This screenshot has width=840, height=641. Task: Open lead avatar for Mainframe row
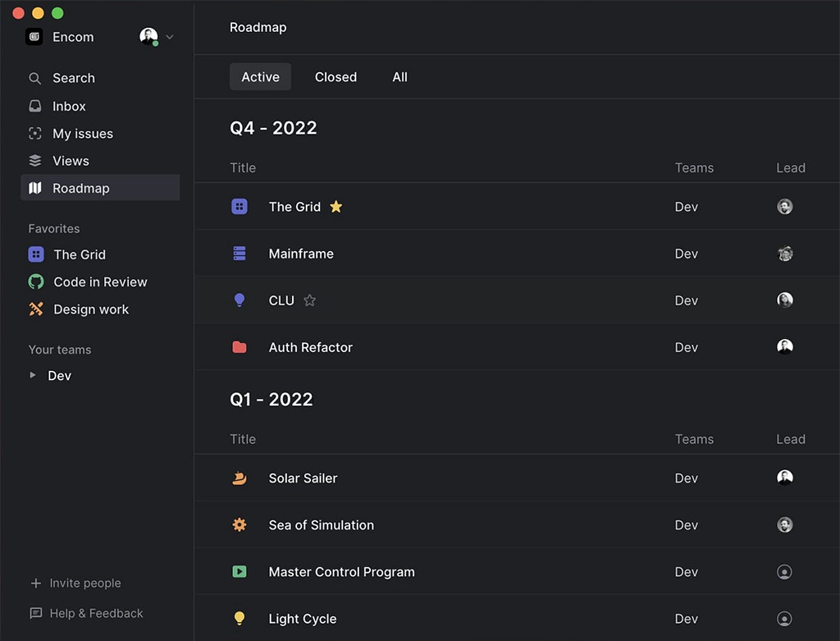[785, 254]
